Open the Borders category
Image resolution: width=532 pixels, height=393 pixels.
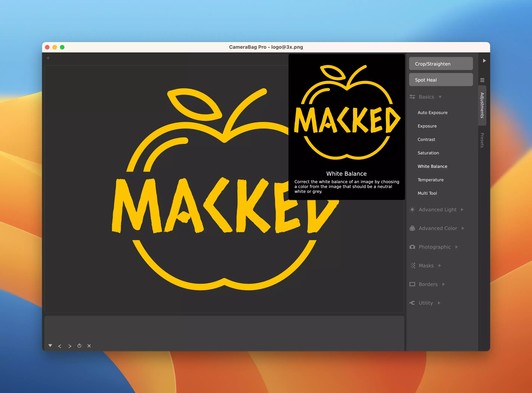point(428,284)
